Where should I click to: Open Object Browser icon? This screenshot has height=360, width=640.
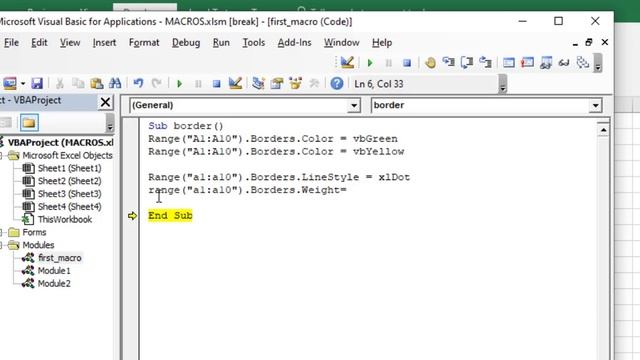point(295,84)
